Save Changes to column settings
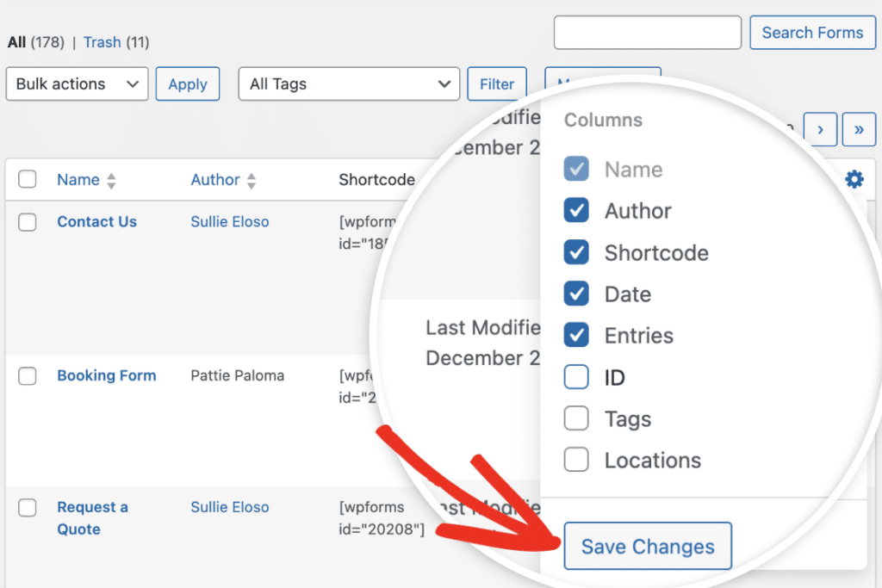The image size is (882, 588). coord(647,546)
